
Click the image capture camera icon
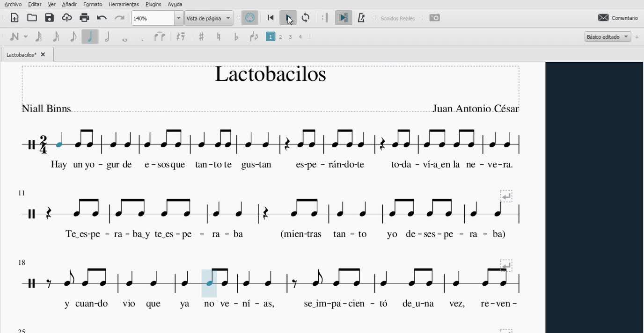coord(434,18)
